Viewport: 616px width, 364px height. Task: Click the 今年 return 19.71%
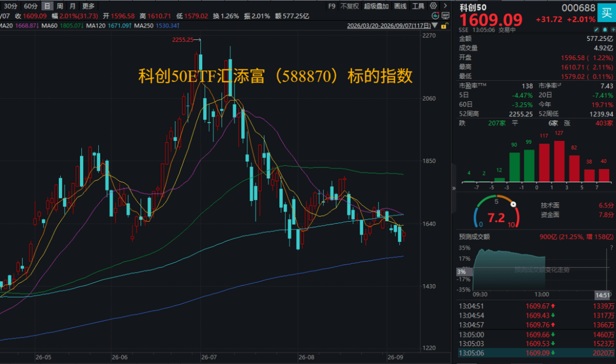tap(602, 105)
